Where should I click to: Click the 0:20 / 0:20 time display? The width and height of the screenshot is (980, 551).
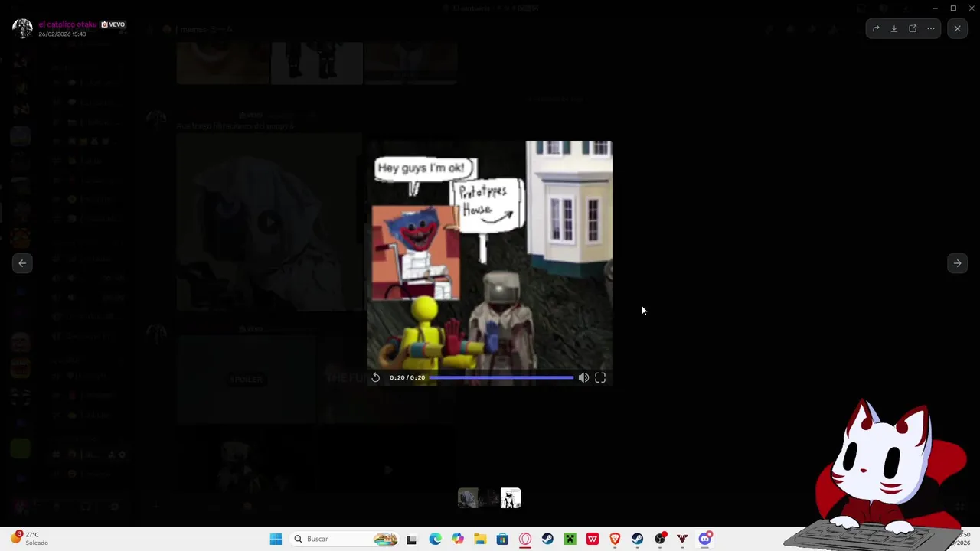click(x=407, y=377)
